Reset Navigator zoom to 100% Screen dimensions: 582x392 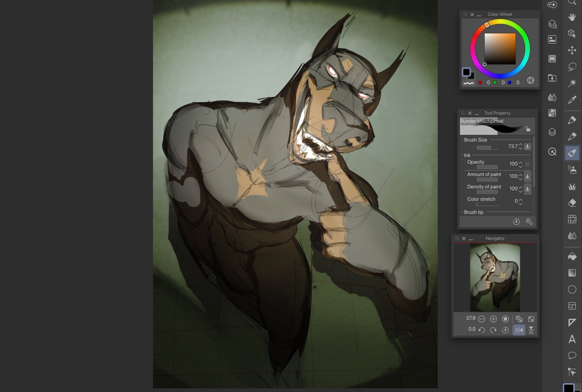pos(505,319)
